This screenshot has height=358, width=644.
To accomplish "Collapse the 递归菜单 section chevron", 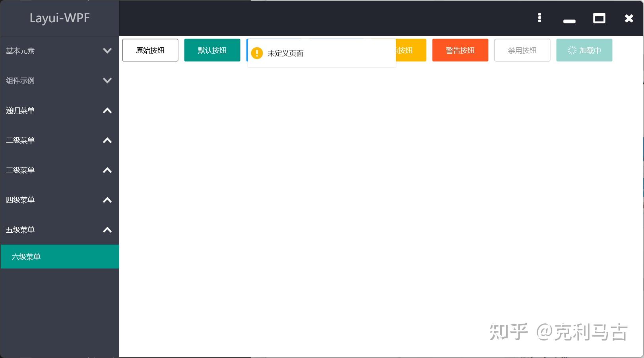I will pos(107,111).
